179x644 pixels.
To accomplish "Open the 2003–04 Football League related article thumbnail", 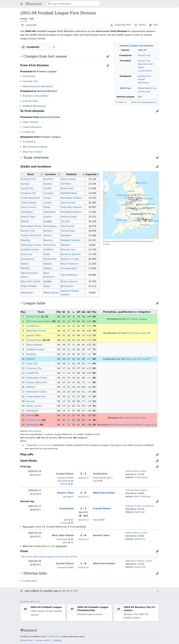I will click(x=25, y=609).
